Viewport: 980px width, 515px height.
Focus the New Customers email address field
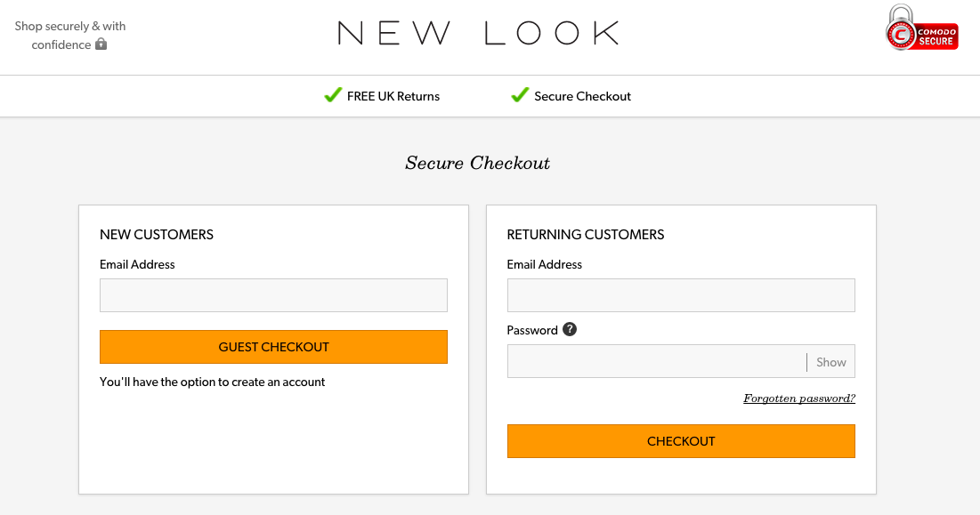(273, 295)
